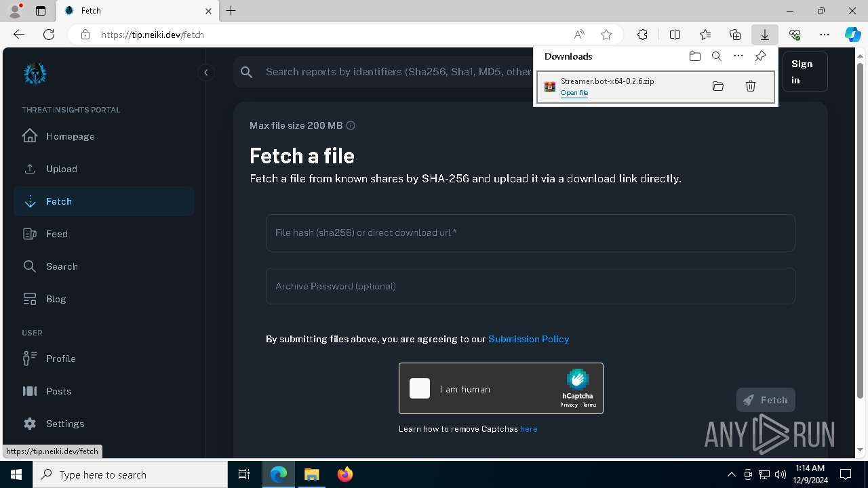Select the Fetch browser tab
The width and height of the screenshot is (868, 488).
(138, 11)
